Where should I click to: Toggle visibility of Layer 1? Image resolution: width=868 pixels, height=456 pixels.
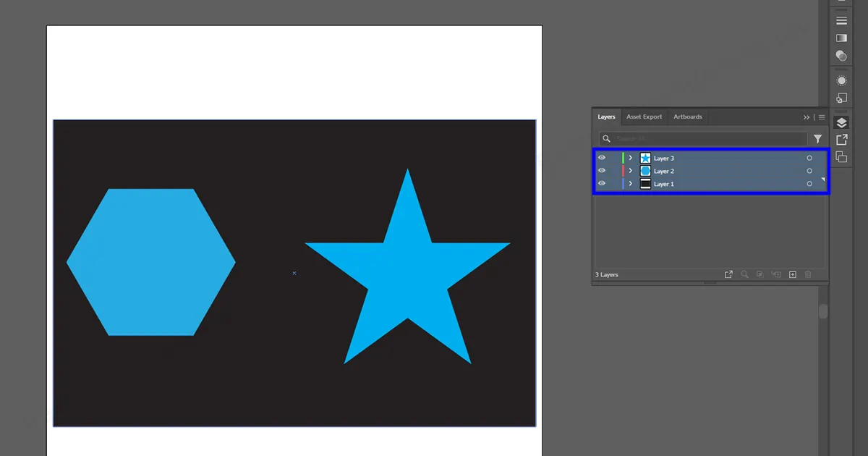[x=602, y=183]
